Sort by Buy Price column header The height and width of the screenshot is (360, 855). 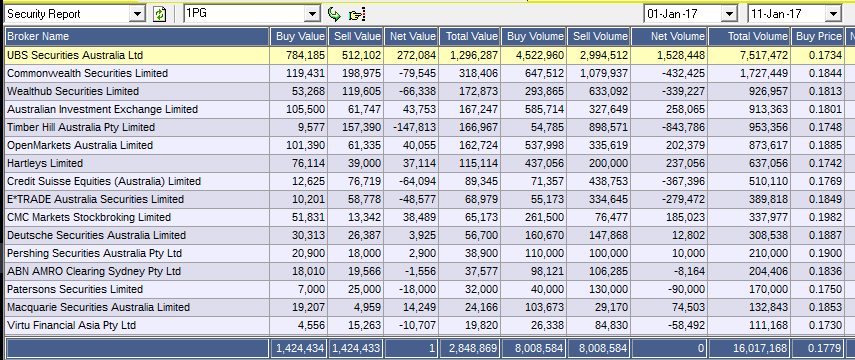click(x=818, y=37)
